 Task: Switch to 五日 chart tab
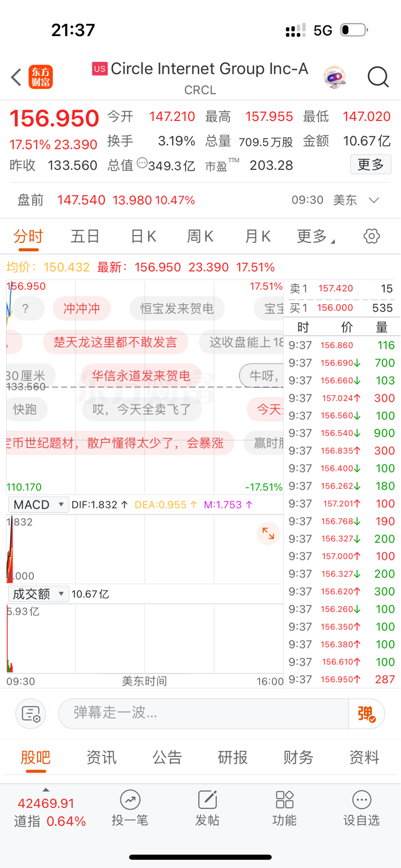click(x=85, y=237)
